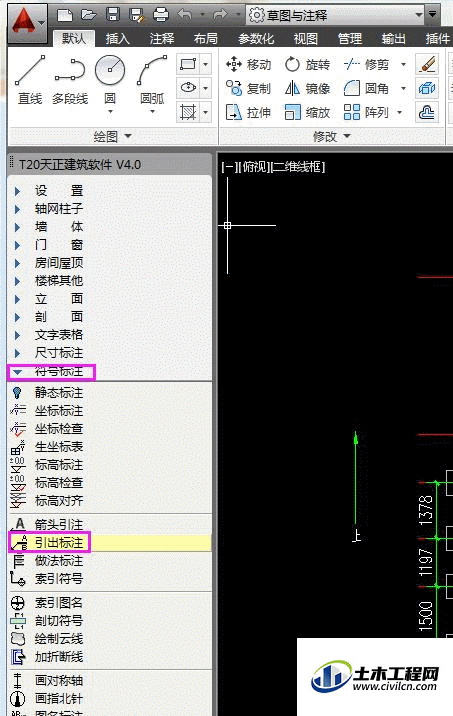Activate the 缩放 scale command
This screenshot has width=453, height=716.
pyautogui.click(x=307, y=112)
